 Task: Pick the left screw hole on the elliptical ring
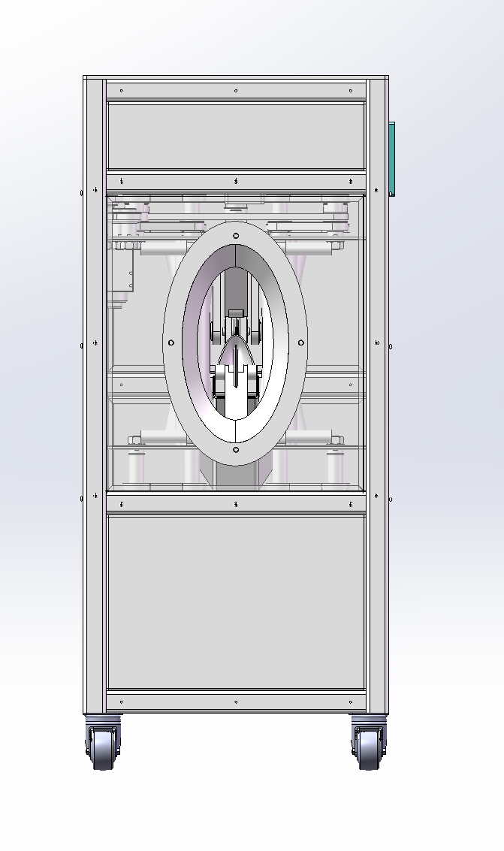point(171,343)
